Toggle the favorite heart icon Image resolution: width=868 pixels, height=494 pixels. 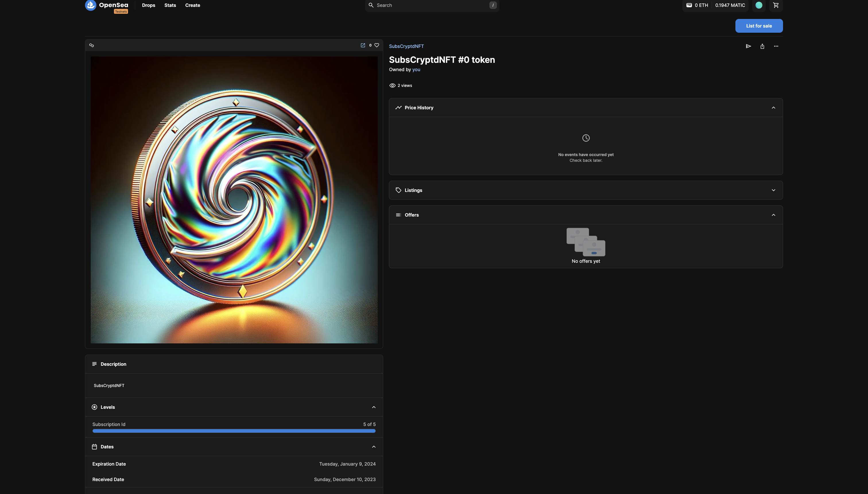coord(377,45)
